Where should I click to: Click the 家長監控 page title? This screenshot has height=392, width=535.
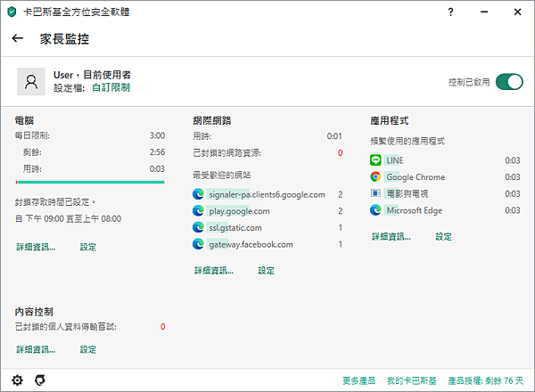[64, 39]
